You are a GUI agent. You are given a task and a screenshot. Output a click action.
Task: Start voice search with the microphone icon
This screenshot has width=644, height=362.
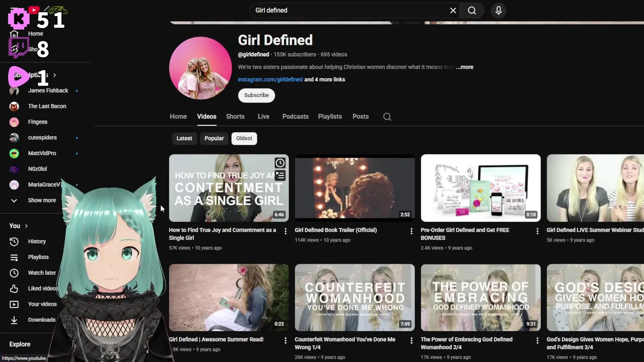point(499,10)
